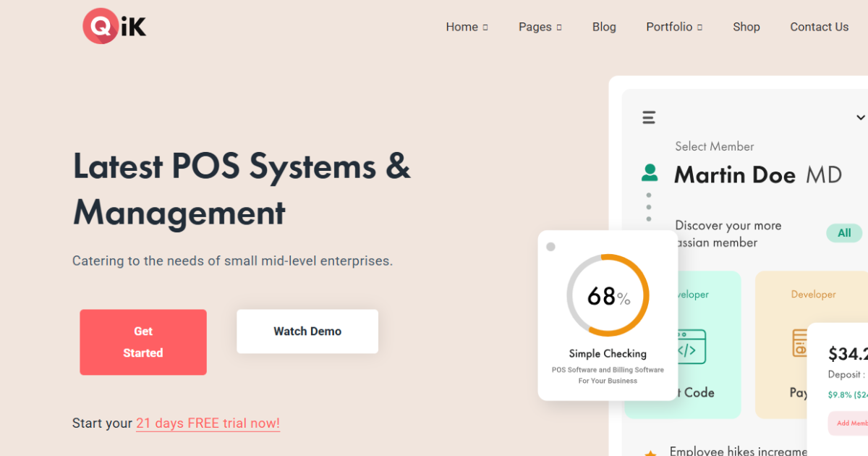The height and width of the screenshot is (456, 868).
Task: Click the code window icon on green card
Action: [691, 347]
